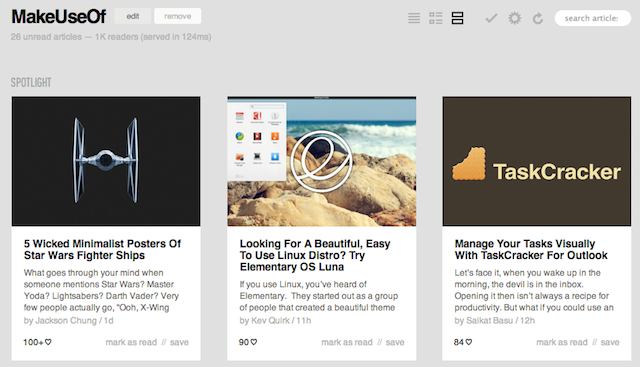Switch to the title-only list view icon

click(x=414, y=18)
